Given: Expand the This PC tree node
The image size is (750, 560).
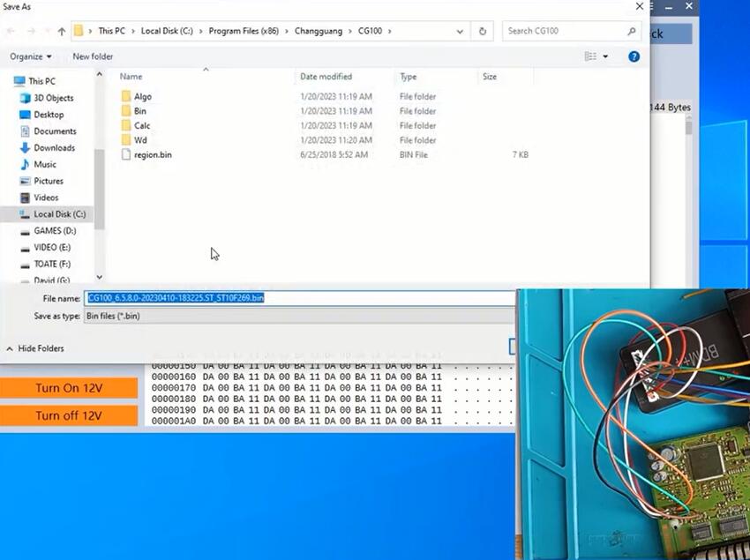Looking at the screenshot, I should coord(8,81).
